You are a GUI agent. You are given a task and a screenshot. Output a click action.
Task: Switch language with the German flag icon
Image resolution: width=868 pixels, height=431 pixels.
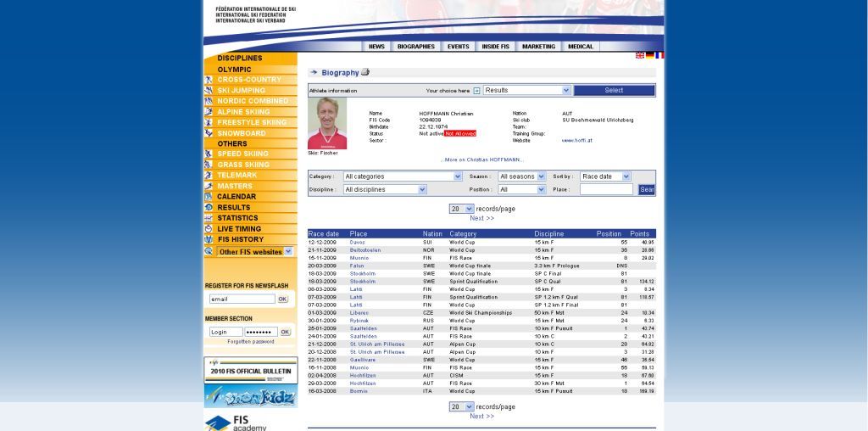650,55
